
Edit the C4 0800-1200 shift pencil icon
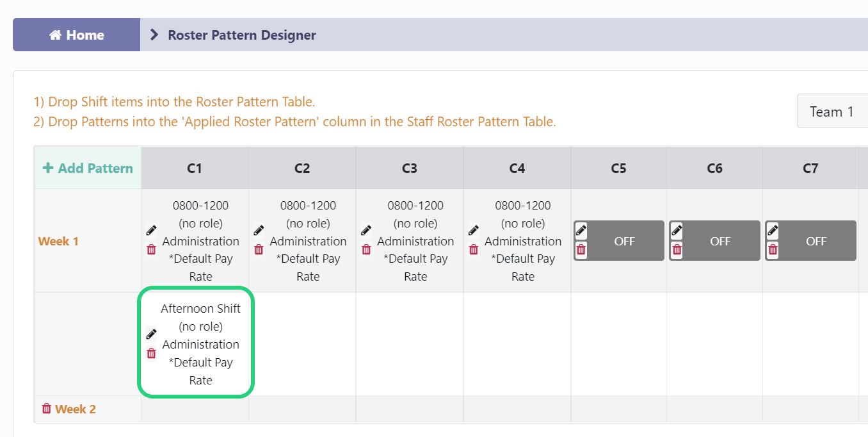coord(474,230)
